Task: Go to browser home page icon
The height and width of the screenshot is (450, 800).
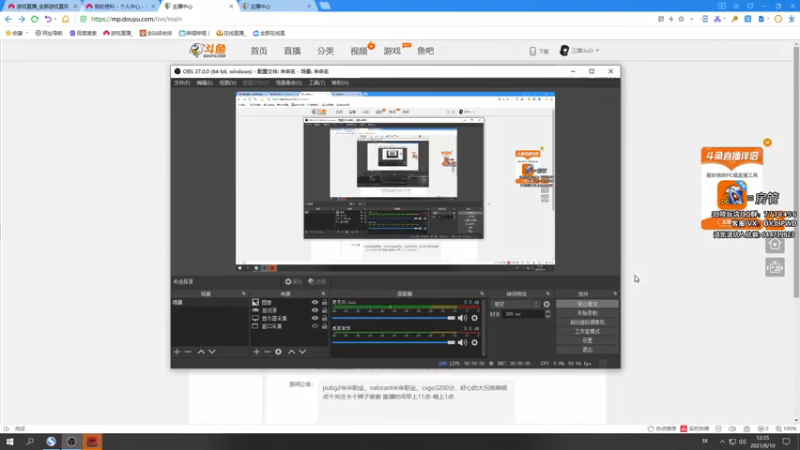Action: coord(65,19)
